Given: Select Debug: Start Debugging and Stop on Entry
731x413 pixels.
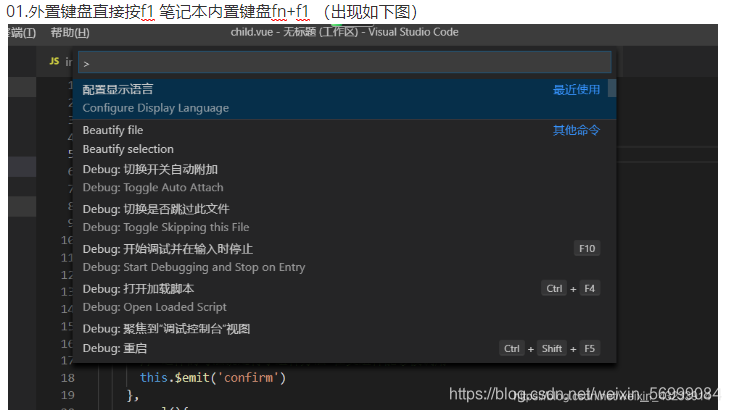Looking at the screenshot, I should pyautogui.click(x=345, y=258).
